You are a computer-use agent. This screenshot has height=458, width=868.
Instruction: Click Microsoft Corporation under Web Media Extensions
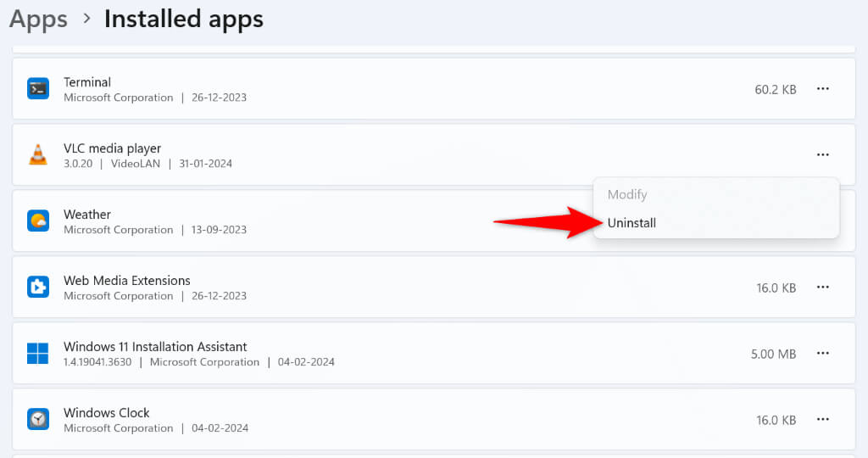119,296
